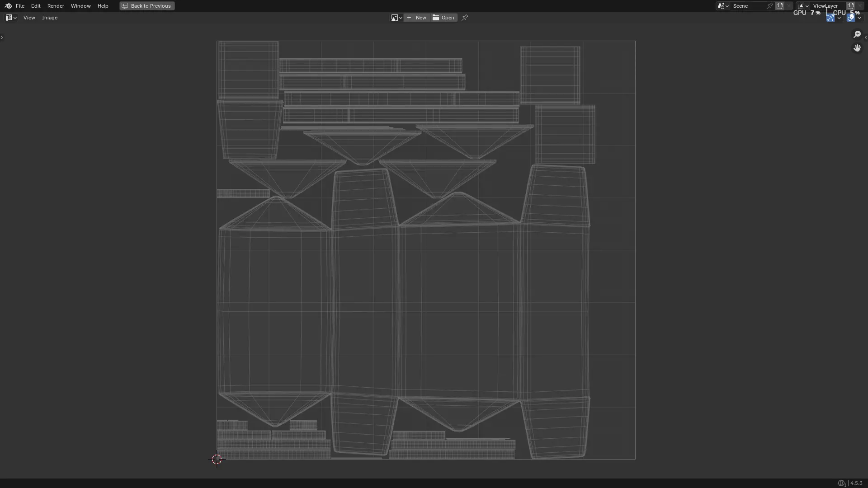
Task: Click the zoom magnifier gizmo
Action: [857, 34]
